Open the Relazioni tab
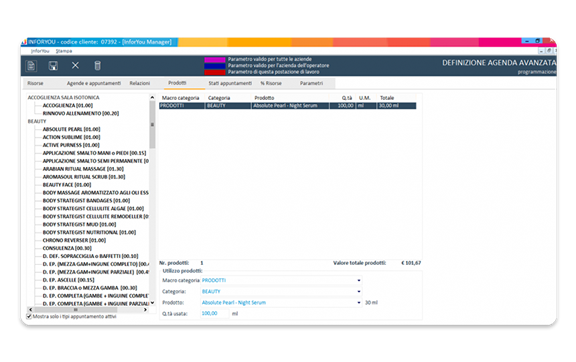The width and height of the screenshot is (576, 362). 140,83
